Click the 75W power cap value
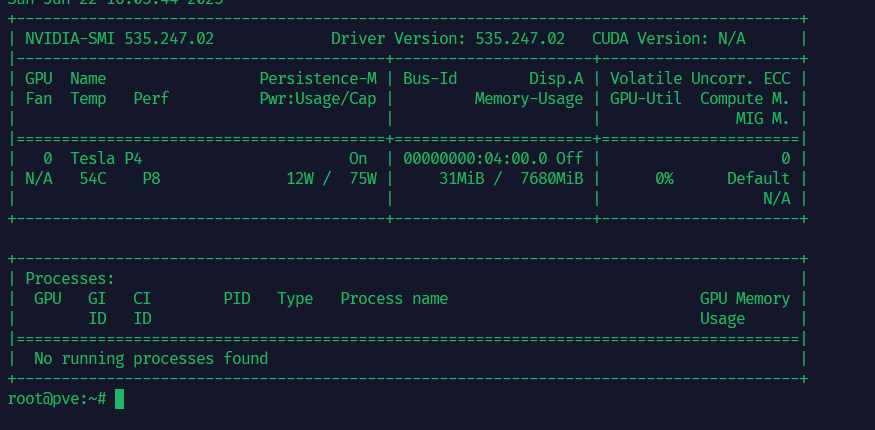 pos(363,179)
